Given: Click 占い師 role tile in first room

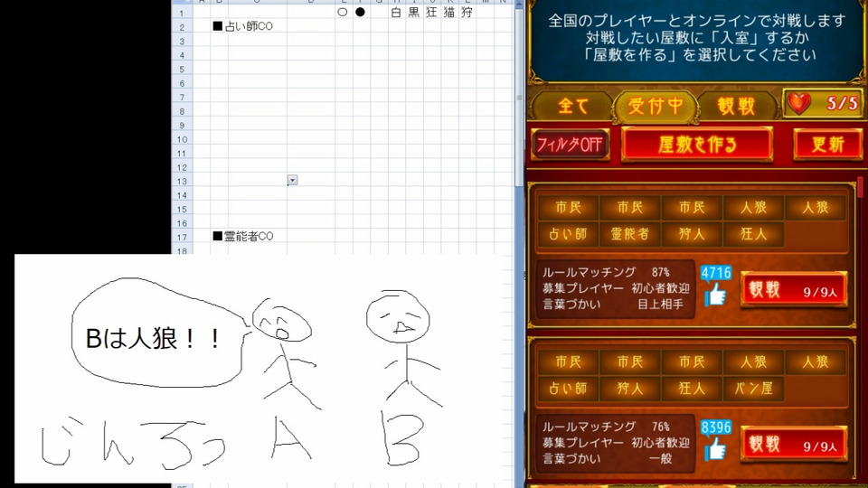Looking at the screenshot, I should (x=568, y=233).
